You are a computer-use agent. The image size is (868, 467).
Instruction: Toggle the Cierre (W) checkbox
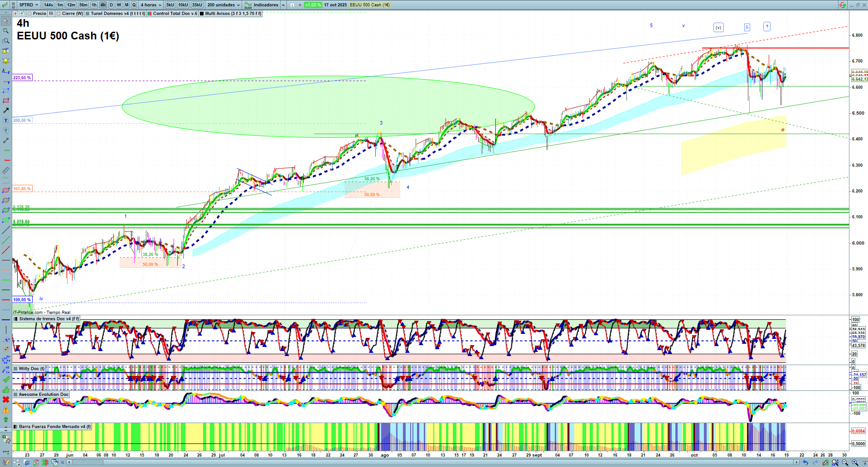point(58,14)
